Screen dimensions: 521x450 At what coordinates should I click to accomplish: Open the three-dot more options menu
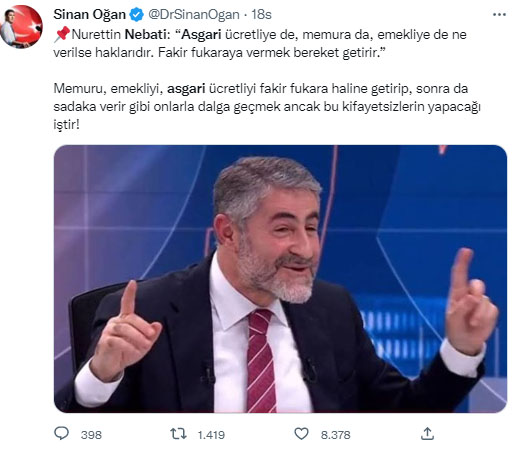coord(499,14)
